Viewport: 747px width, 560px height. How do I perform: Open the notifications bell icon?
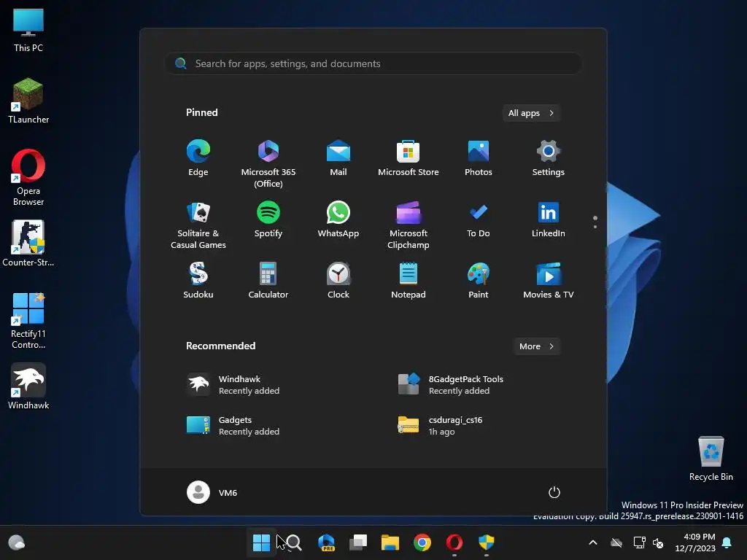click(x=727, y=542)
